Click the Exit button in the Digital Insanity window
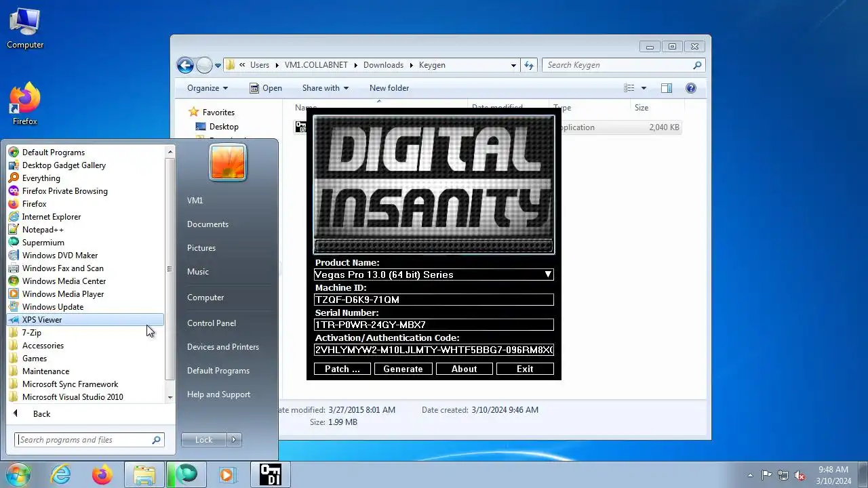868x488 pixels. (x=525, y=369)
